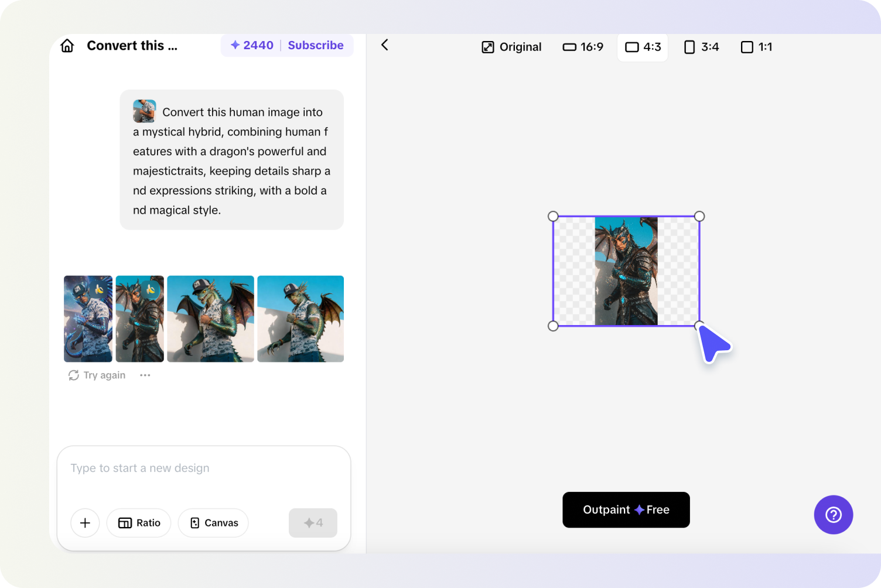Click the sparkle generate button costing 4 credits
This screenshot has width=881, height=588.
coord(313,523)
